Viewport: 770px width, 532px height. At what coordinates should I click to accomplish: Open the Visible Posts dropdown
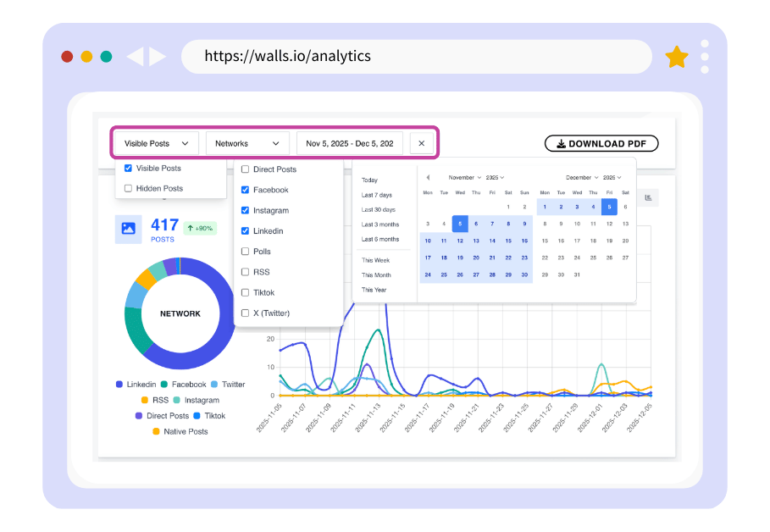155,142
